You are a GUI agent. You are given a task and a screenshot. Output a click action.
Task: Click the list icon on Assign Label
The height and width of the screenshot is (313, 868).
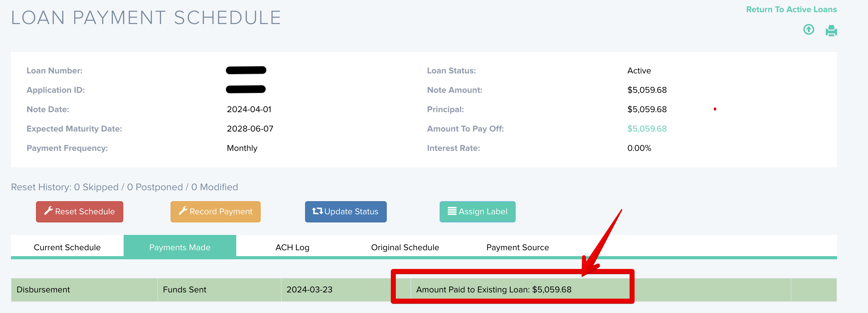pyautogui.click(x=452, y=211)
